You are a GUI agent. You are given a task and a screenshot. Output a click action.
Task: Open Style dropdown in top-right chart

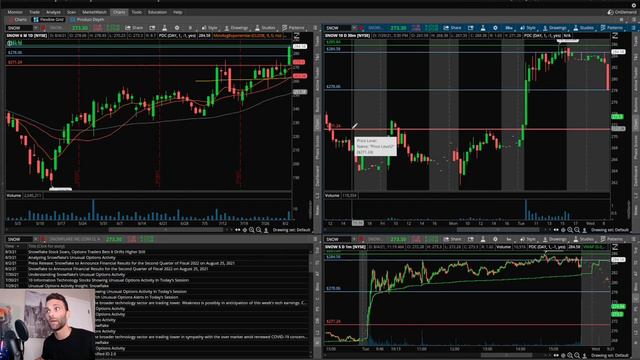pos(528,28)
